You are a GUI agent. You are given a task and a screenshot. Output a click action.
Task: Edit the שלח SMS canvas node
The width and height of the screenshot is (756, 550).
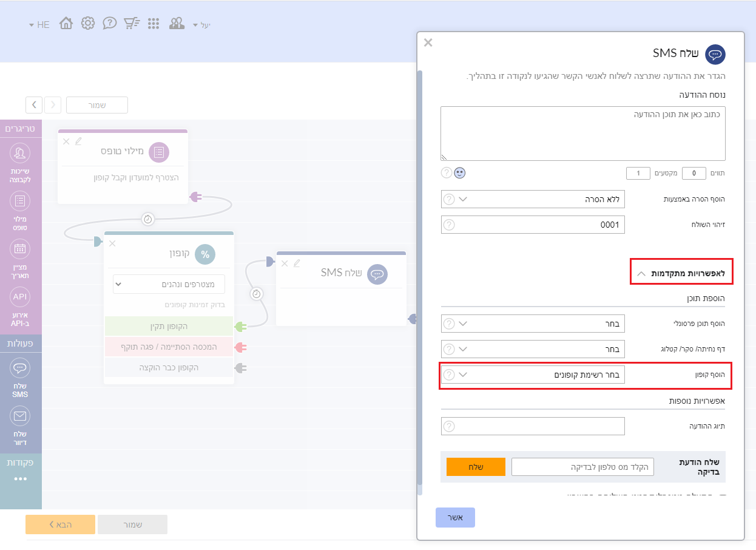coord(297,263)
